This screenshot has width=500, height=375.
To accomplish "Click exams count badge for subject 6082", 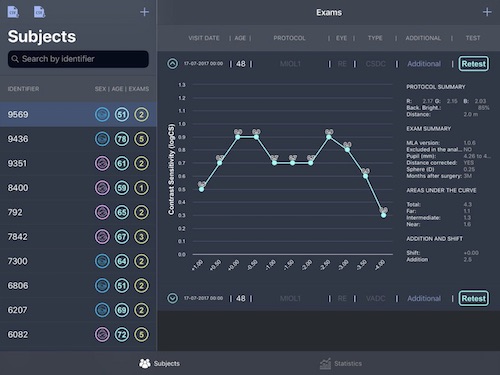I will click(x=141, y=334).
